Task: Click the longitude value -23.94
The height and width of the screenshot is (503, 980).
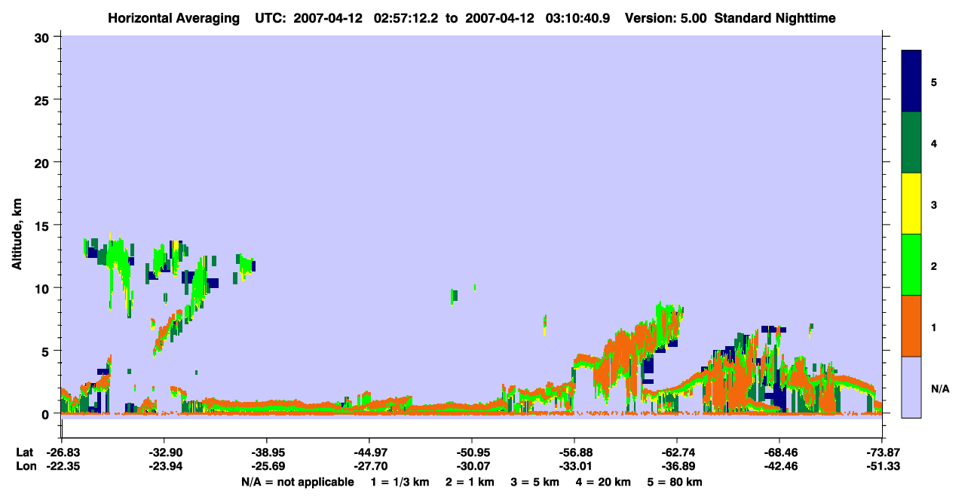Action: 164,467
